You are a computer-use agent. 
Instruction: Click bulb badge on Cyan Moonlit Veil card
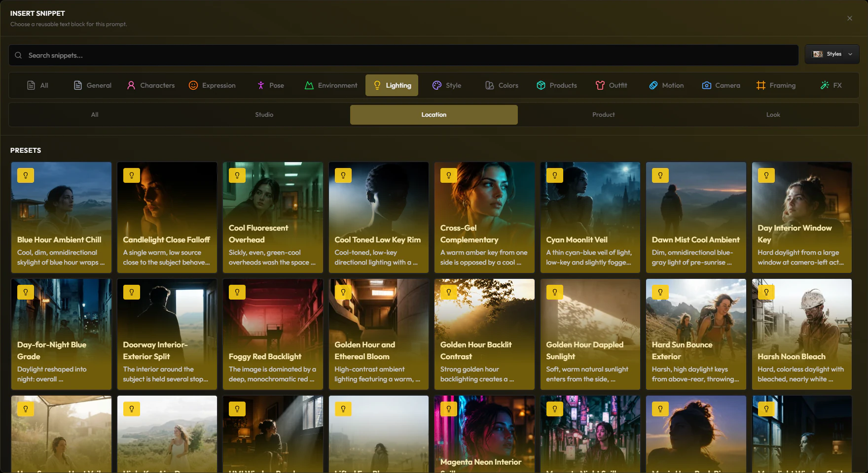pos(555,175)
